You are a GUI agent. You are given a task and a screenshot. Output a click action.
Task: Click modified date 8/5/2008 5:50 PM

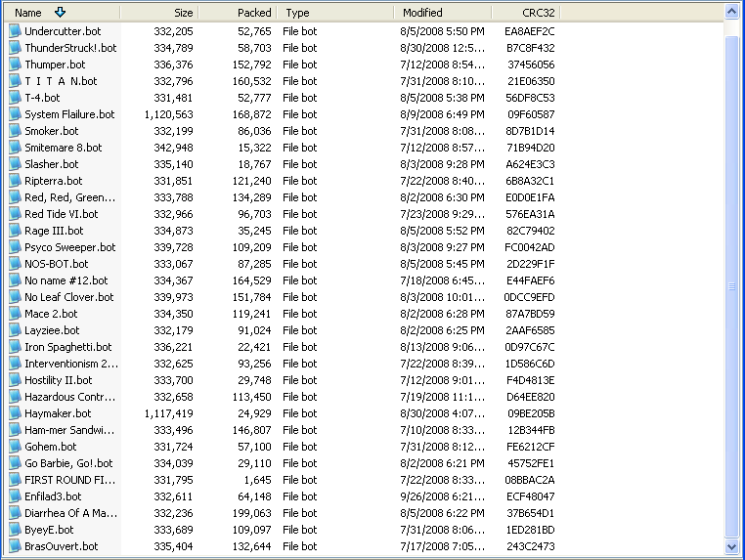point(442,31)
